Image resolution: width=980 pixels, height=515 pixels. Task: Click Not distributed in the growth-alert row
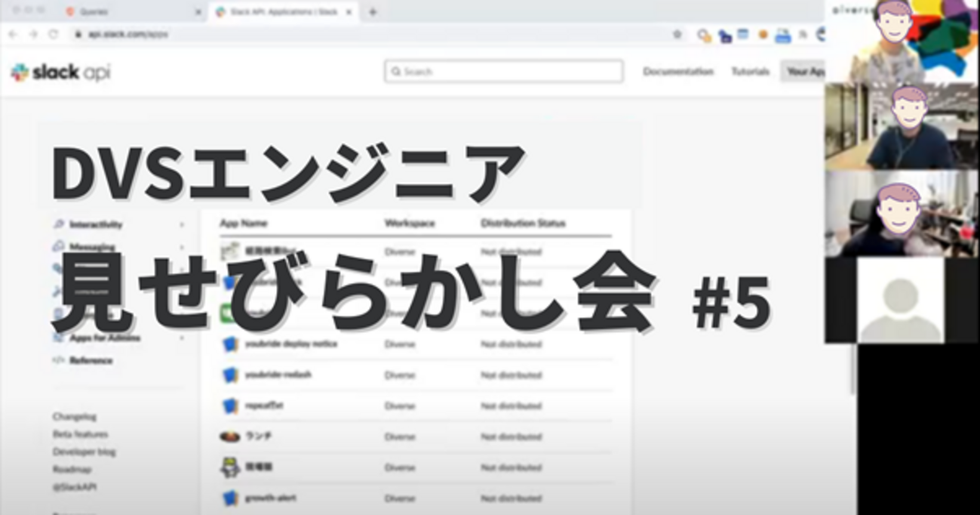pyautogui.click(x=511, y=498)
